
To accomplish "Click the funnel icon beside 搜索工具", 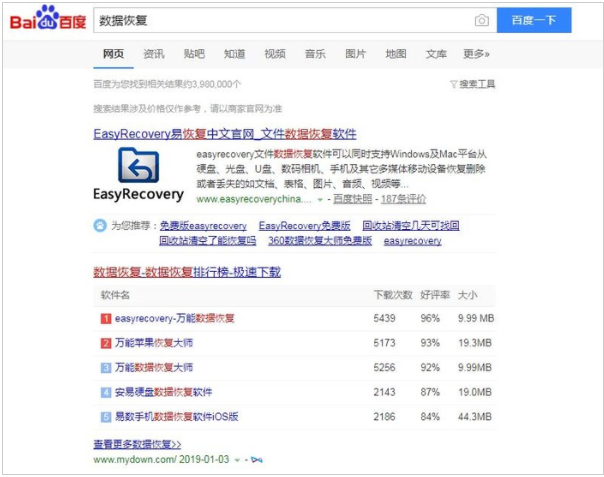I will pyautogui.click(x=453, y=84).
